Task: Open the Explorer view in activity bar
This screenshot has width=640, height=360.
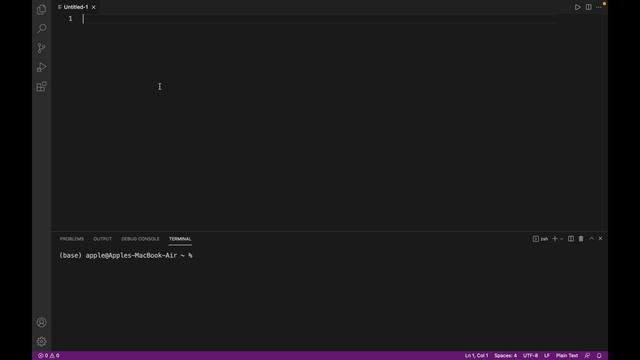Action: (x=41, y=9)
